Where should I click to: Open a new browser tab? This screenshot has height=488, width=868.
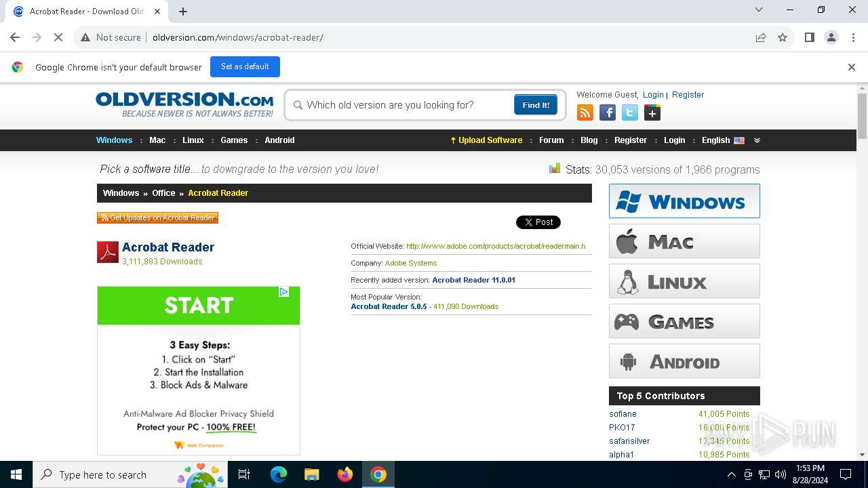click(x=183, y=12)
